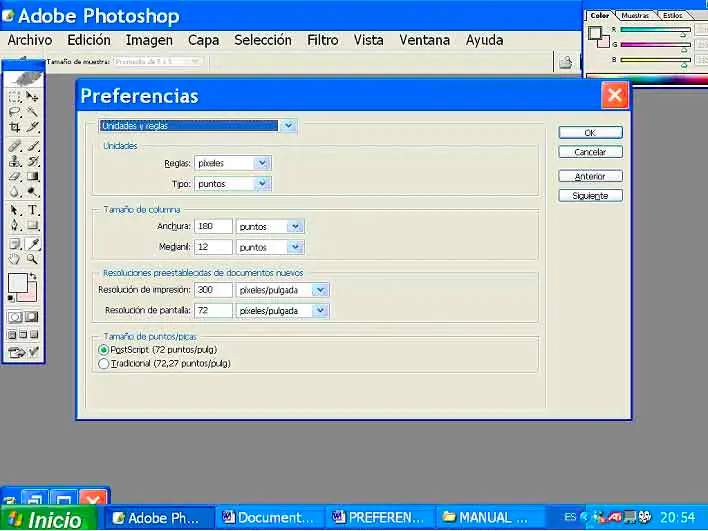
Task: Open the Inicio start button
Action: point(48,518)
